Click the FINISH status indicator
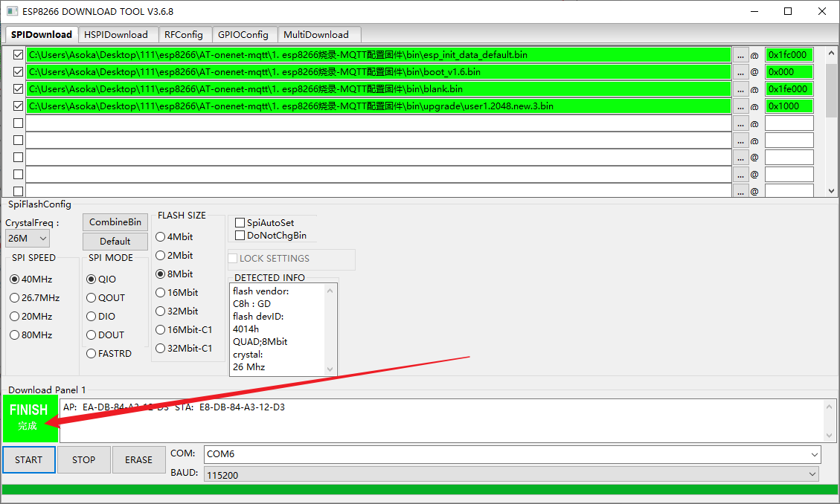Screen dimensions: 840x504 click(30, 419)
